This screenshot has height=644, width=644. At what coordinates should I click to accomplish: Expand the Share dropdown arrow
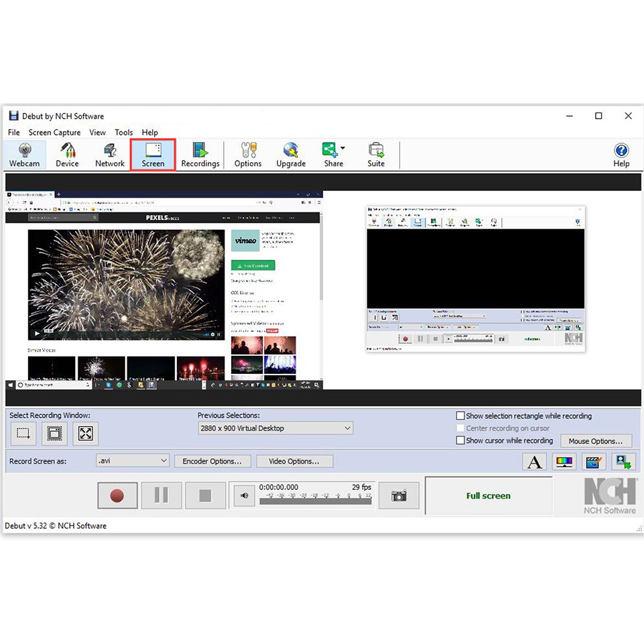click(343, 148)
